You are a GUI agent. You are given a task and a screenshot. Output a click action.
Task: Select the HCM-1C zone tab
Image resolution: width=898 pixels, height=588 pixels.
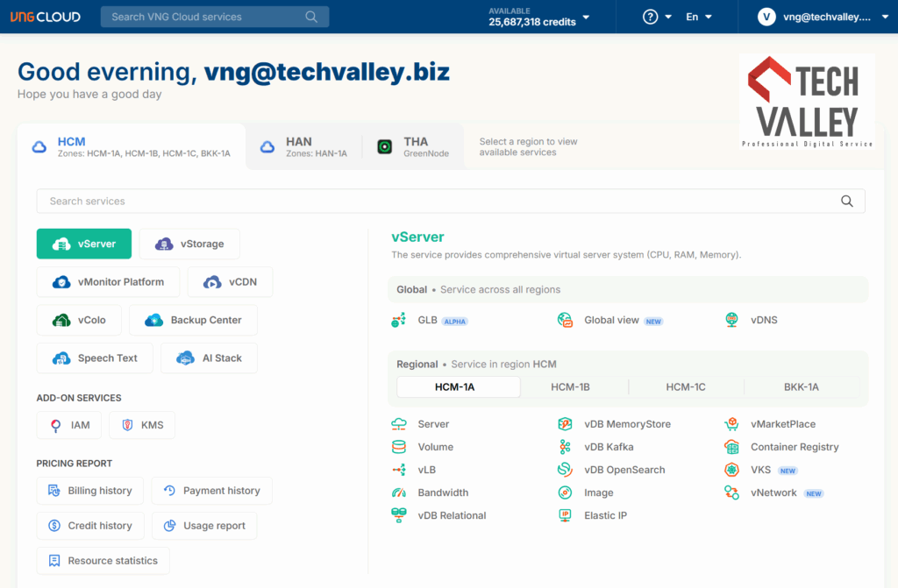click(686, 387)
